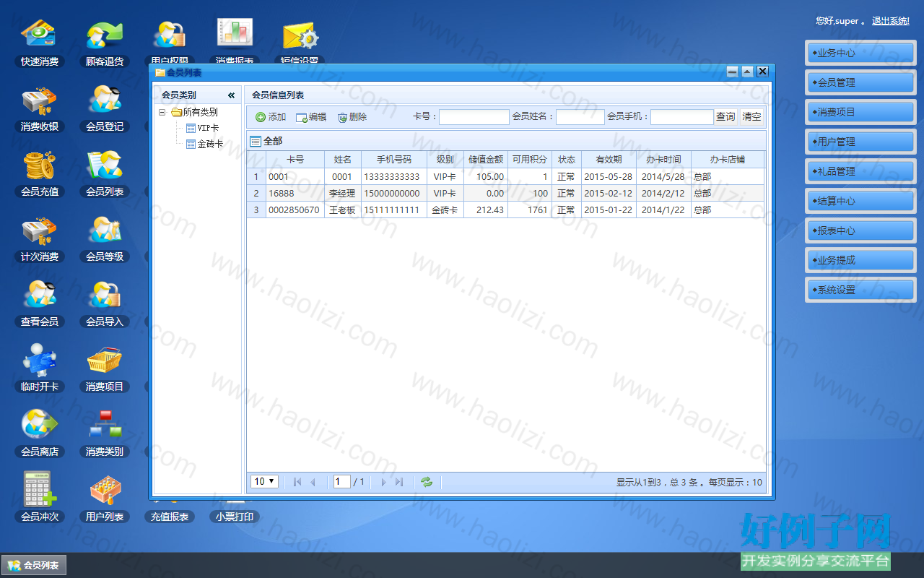The height and width of the screenshot is (578, 924).
Task: Open the 消费报表 chart icon
Action: [235, 40]
